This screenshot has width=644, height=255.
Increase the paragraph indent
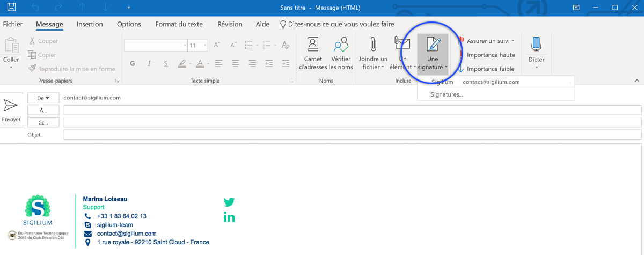tap(286, 63)
